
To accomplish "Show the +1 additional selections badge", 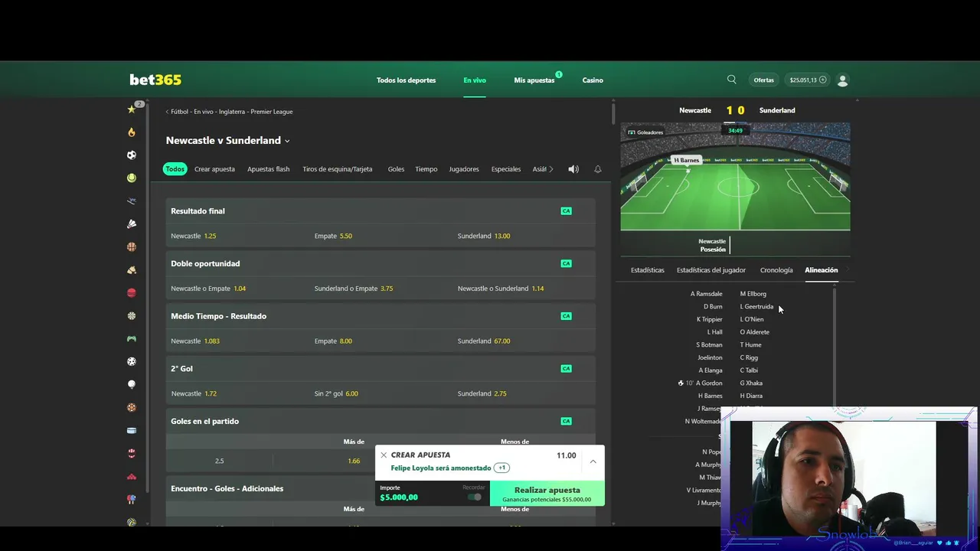I will coord(501,468).
